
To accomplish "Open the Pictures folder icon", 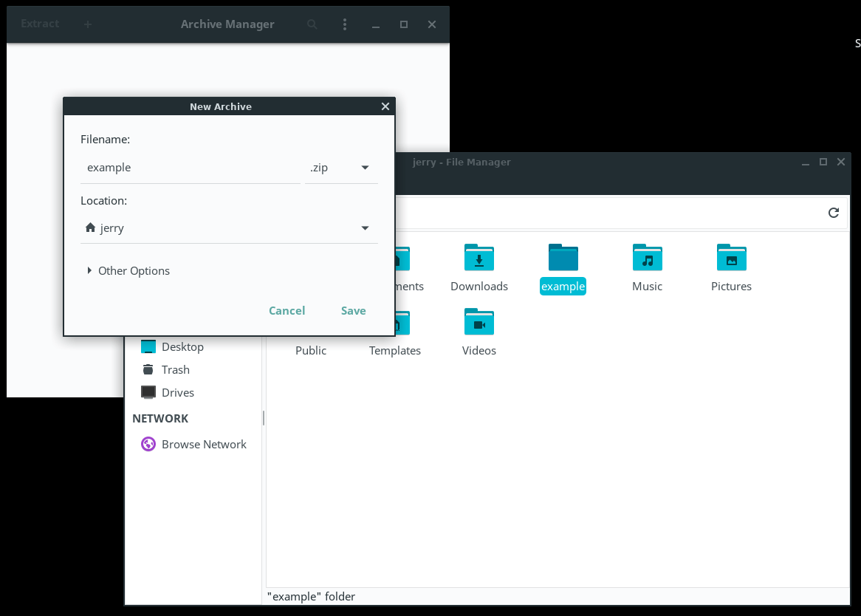I will (x=731, y=258).
